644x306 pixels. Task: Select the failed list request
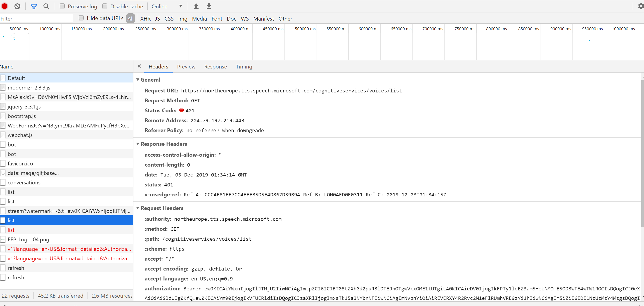11,230
